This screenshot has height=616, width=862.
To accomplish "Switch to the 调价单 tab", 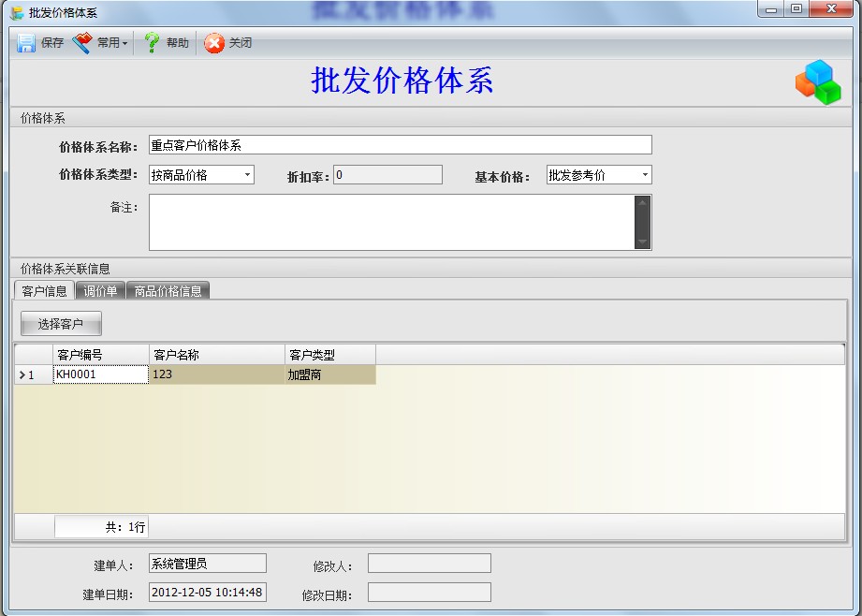I will point(100,290).
